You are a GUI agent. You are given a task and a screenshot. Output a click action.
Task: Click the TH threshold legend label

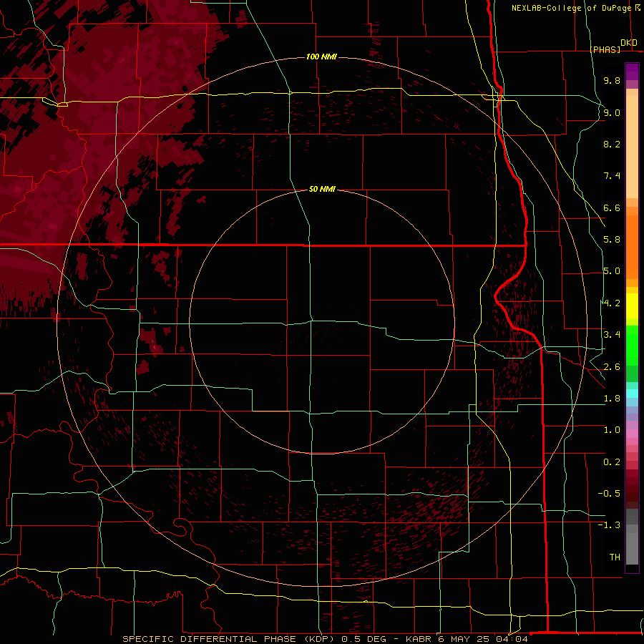click(x=615, y=557)
